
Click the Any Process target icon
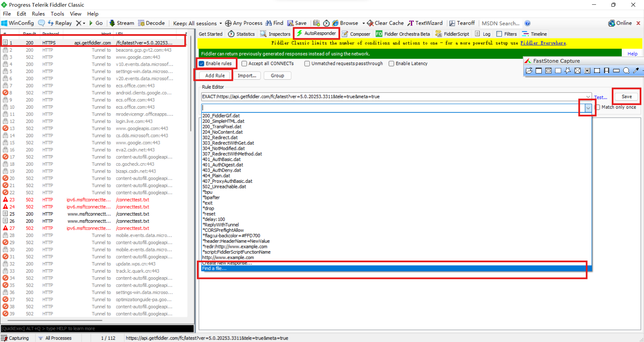[228, 23]
